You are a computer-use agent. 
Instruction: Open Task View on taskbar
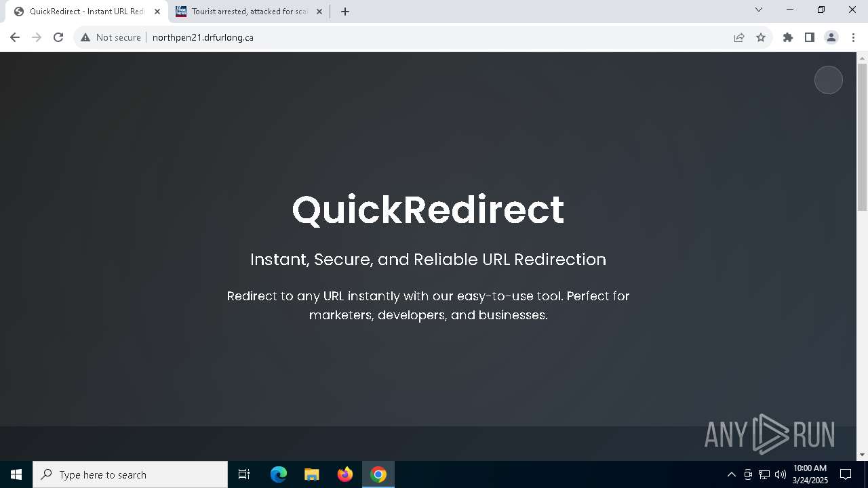[244, 474]
